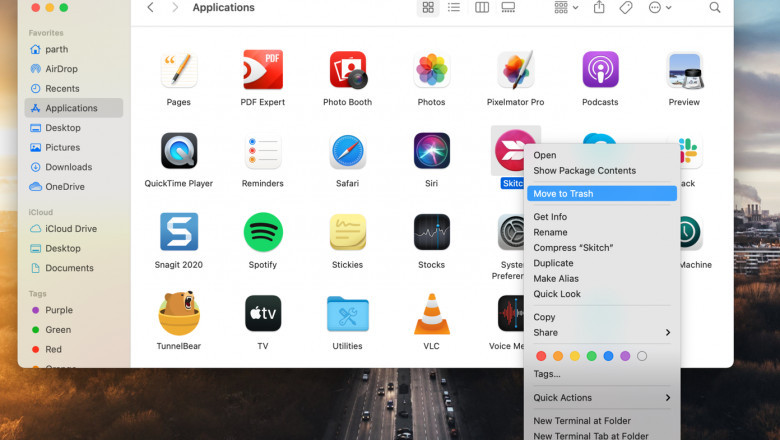Switch to column view in toolbar
This screenshot has height=440, width=780.
[x=482, y=8]
